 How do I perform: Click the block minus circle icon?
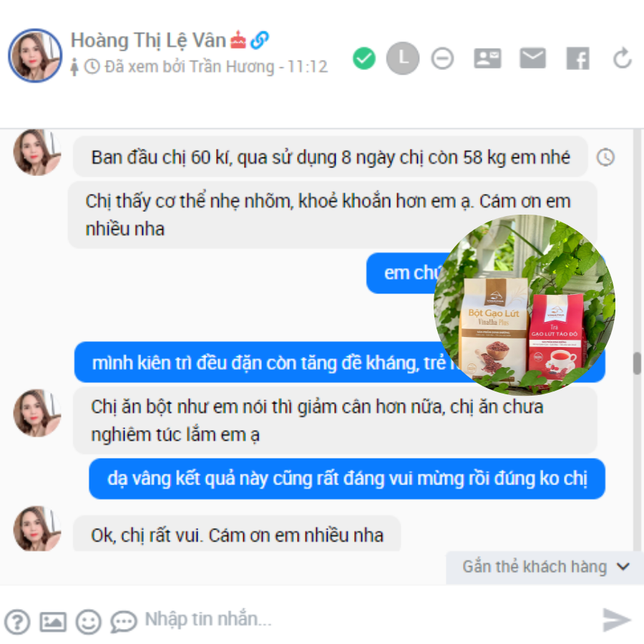pyautogui.click(x=442, y=59)
